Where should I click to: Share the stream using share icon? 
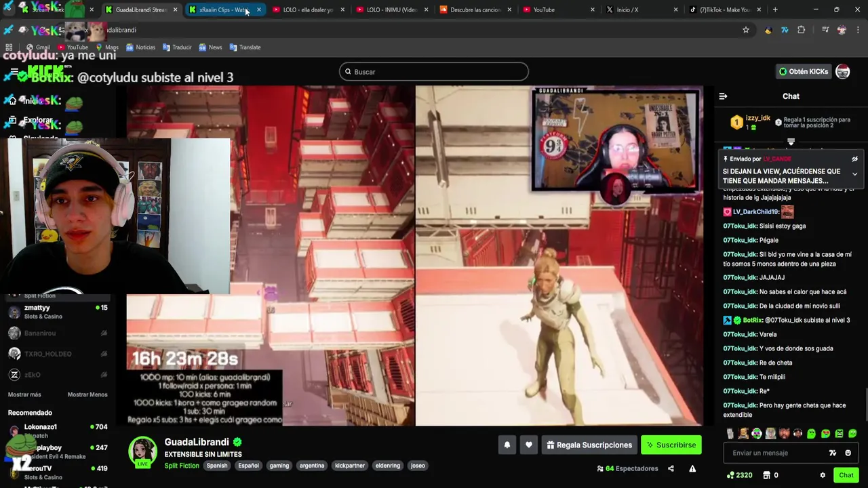click(x=671, y=468)
